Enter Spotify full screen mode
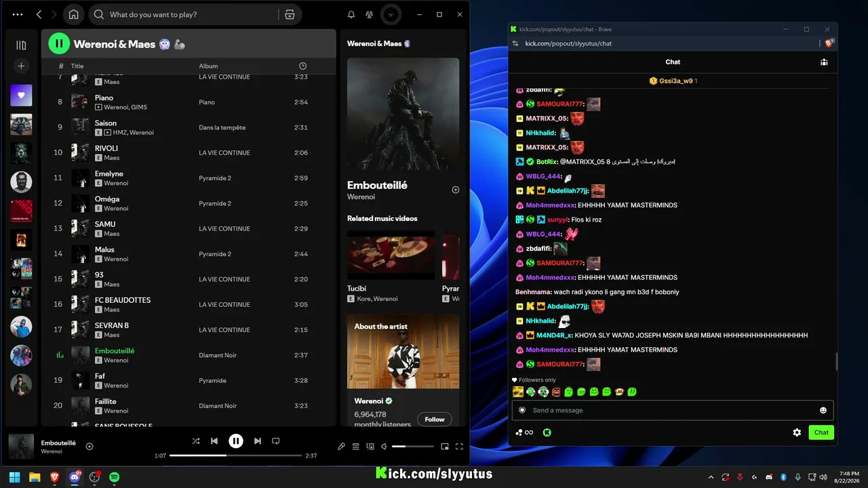868x488 pixels. tap(459, 447)
